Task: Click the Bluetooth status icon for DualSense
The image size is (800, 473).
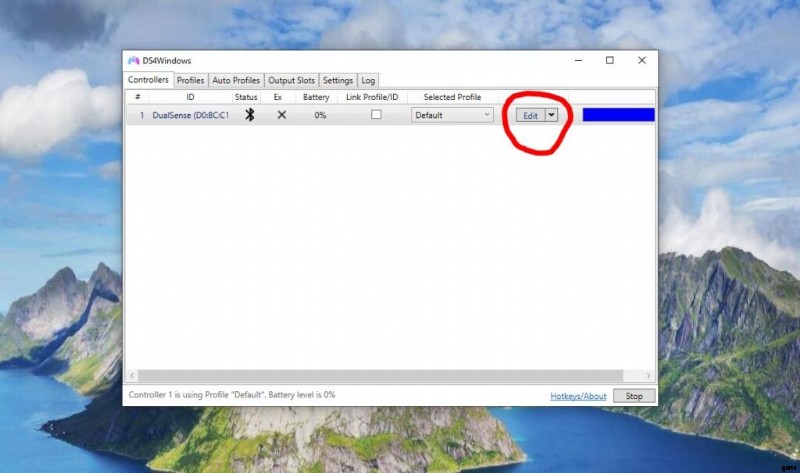Action: pos(250,115)
